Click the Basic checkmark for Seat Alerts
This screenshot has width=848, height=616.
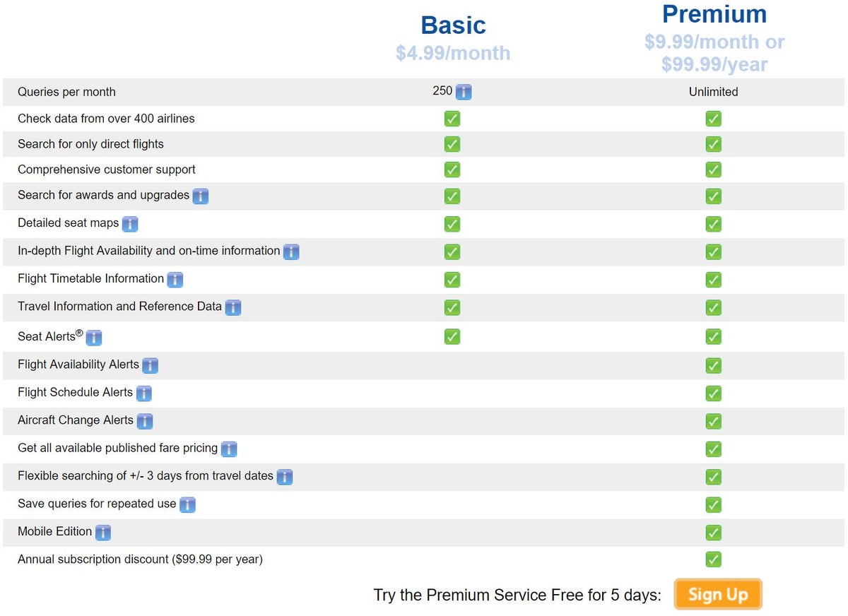coord(452,337)
